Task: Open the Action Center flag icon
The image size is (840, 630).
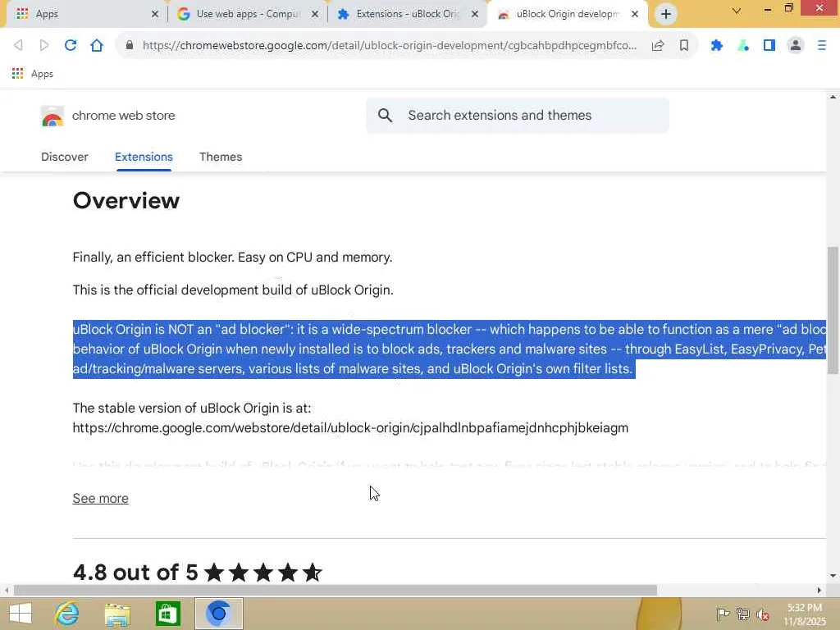Action: pos(722,614)
